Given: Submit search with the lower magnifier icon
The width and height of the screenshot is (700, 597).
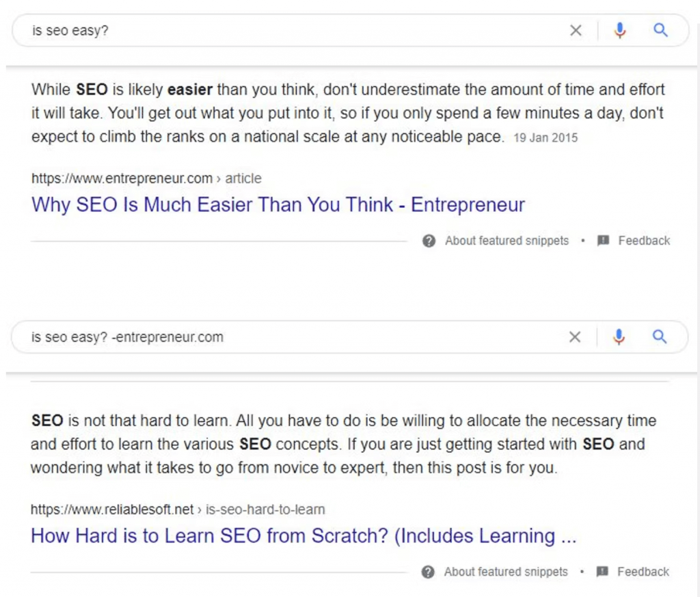Looking at the screenshot, I should [x=660, y=336].
